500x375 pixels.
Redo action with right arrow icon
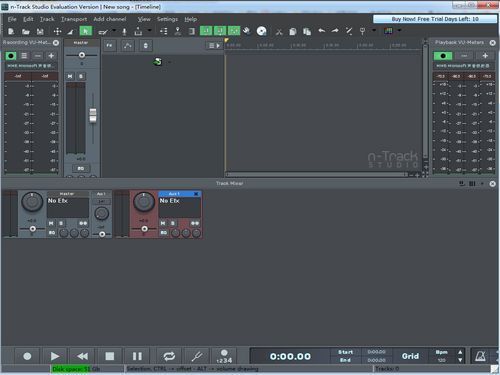pos(335,31)
